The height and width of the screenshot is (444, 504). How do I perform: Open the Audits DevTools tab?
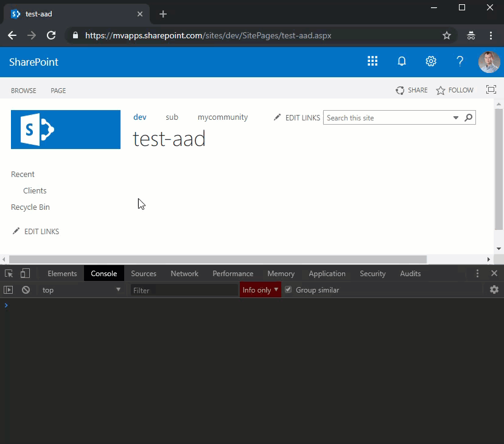[410, 274]
